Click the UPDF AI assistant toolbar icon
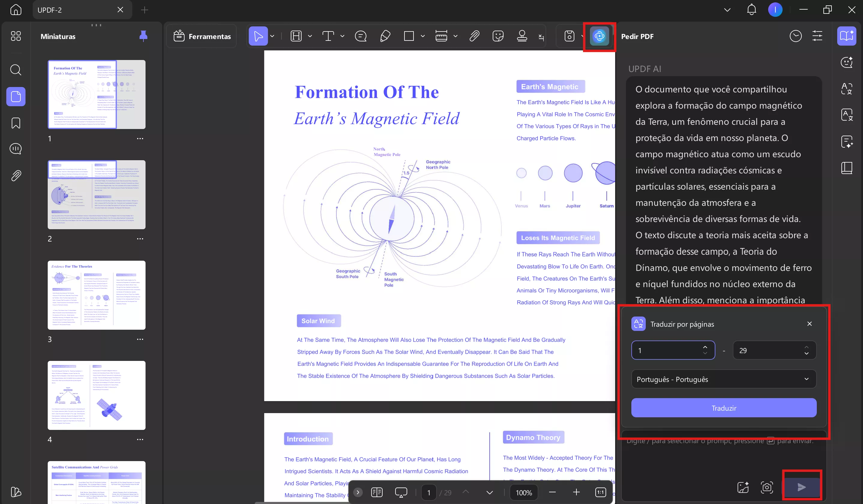Screen dimensions: 863x504 pyautogui.click(x=599, y=36)
